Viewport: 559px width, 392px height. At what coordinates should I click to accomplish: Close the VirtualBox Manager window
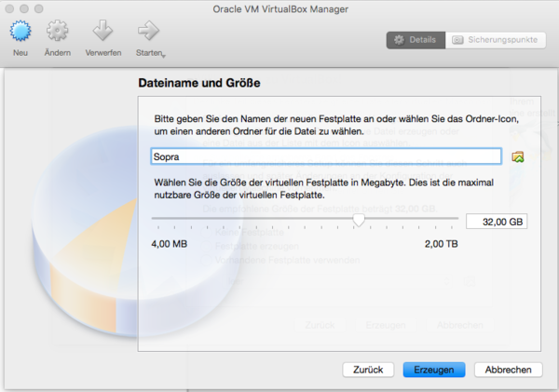pyautogui.click(x=11, y=9)
